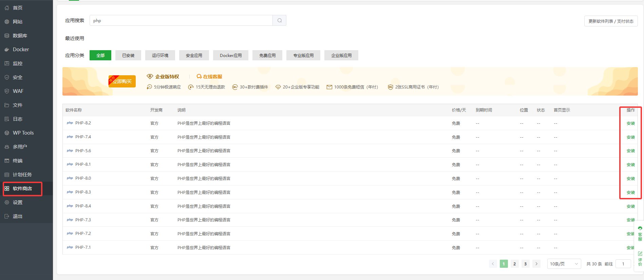Select the WAF firewall icon
The height and width of the screenshot is (280, 644).
(7, 91)
